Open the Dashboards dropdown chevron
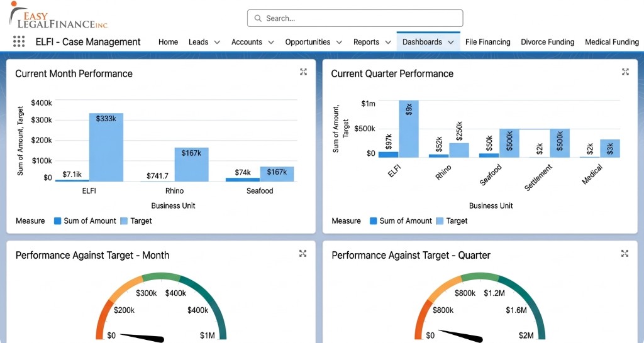The image size is (644, 343). [451, 42]
